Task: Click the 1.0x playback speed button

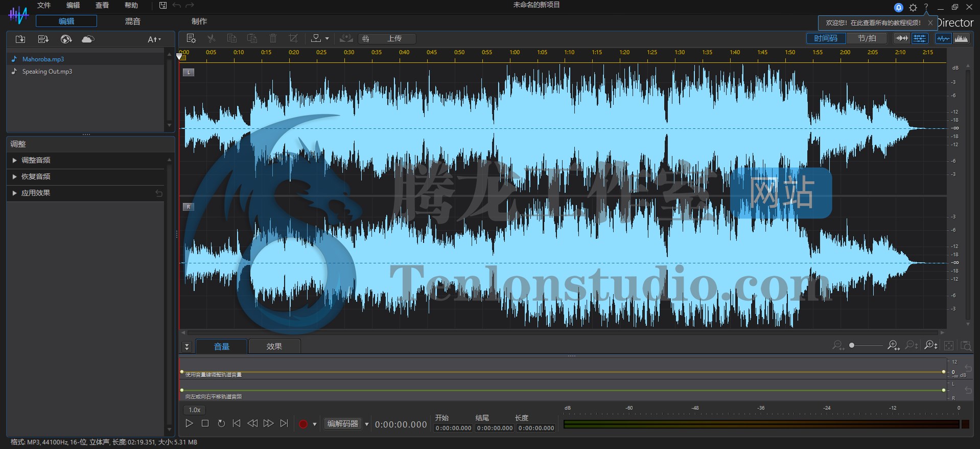Action: pyautogui.click(x=195, y=410)
